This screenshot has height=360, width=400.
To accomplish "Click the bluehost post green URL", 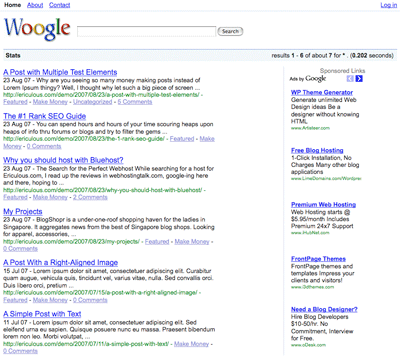I will coord(103,190).
